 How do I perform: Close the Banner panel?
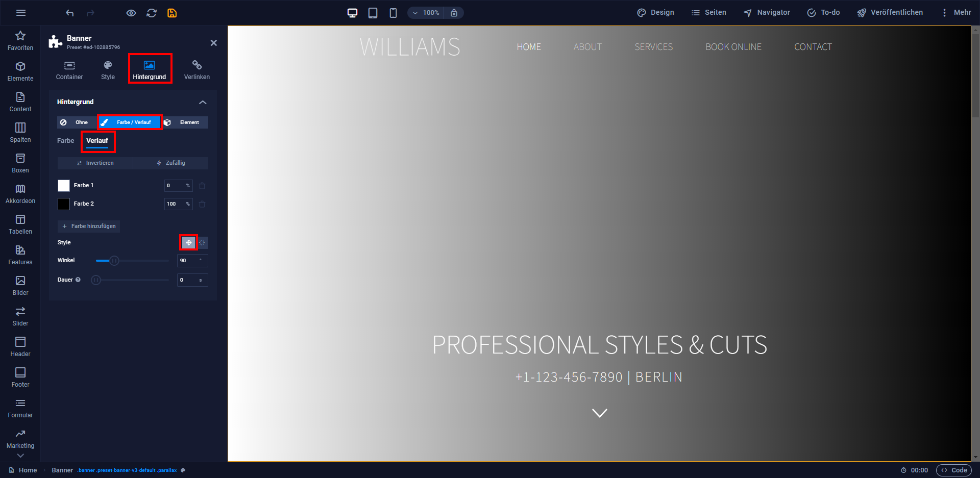(x=214, y=43)
